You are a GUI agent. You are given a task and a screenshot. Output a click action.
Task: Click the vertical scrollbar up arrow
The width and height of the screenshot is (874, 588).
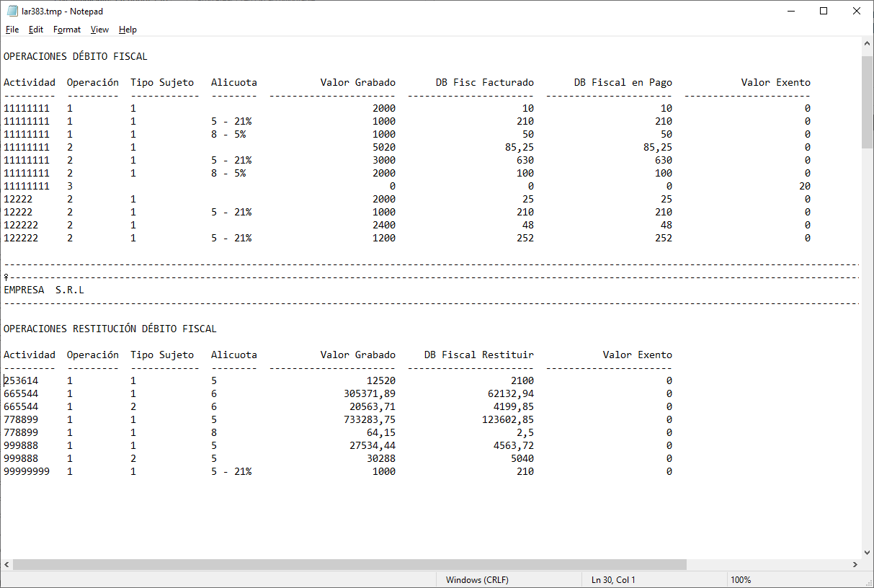868,44
